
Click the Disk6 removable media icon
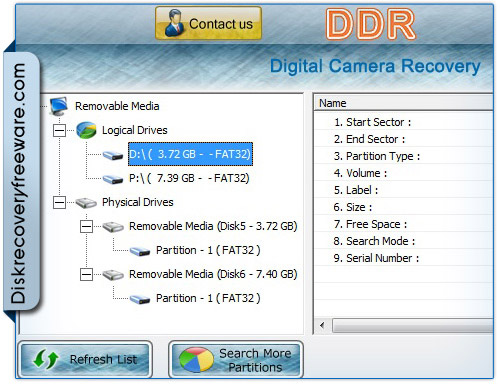point(113,275)
